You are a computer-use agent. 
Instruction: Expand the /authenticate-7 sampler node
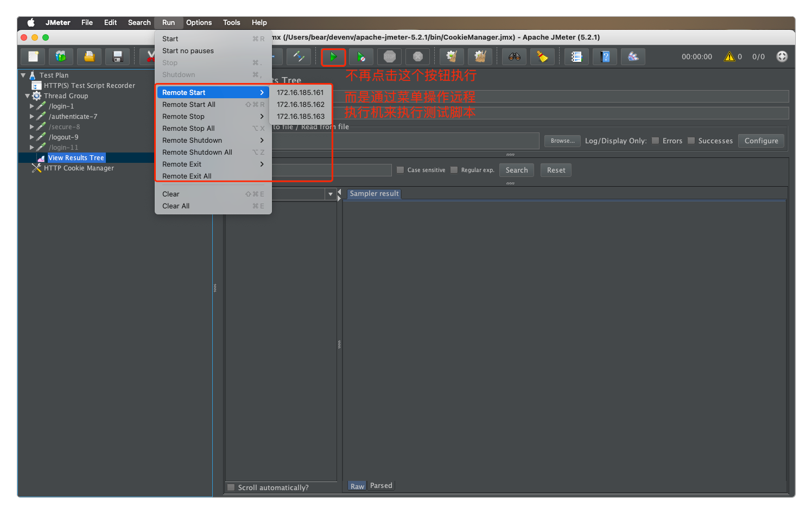click(x=32, y=117)
